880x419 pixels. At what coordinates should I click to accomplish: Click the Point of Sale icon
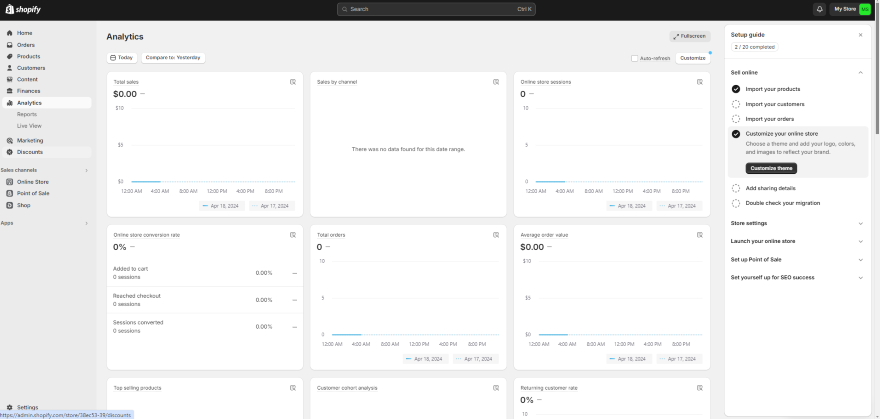pyautogui.click(x=10, y=194)
